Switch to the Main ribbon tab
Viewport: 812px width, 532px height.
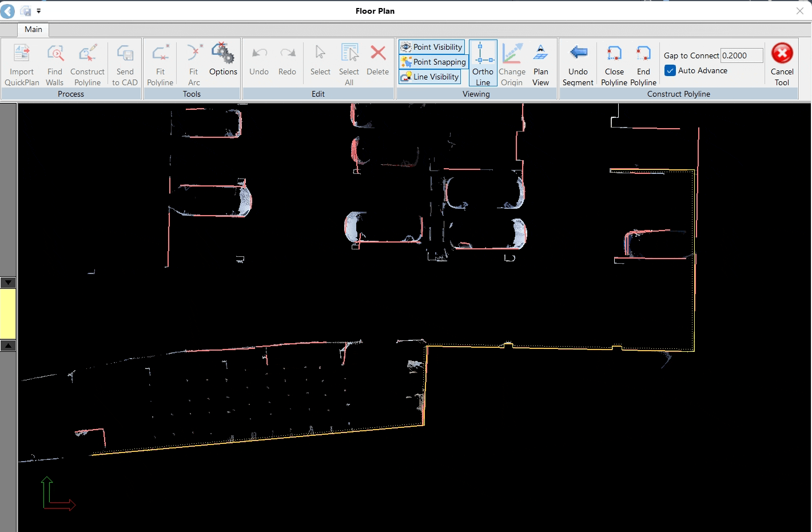click(33, 29)
